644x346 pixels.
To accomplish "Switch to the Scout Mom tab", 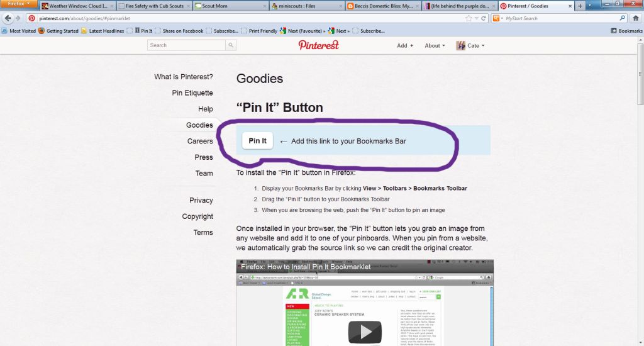I will pos(230,6).
